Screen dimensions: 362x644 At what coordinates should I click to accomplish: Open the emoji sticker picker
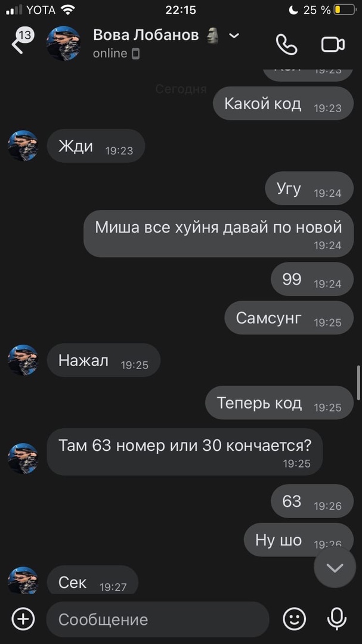tap(295, 619)
